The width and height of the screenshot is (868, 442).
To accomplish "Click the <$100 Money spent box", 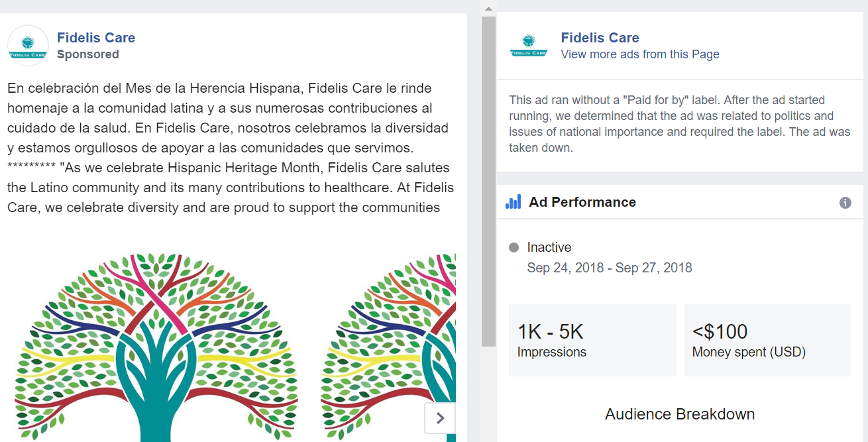I will coord(767,341).
